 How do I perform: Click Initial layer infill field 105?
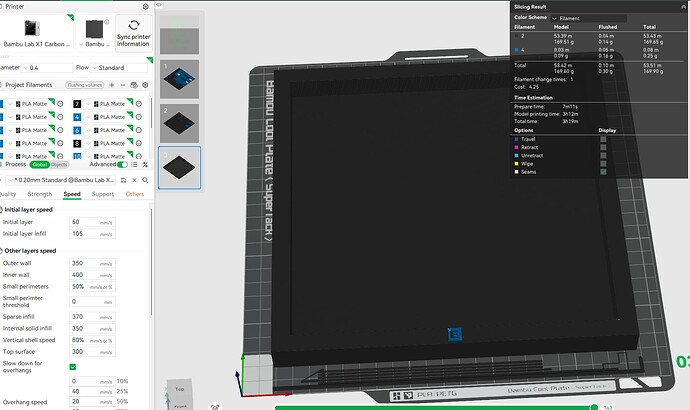click(92, 234)
